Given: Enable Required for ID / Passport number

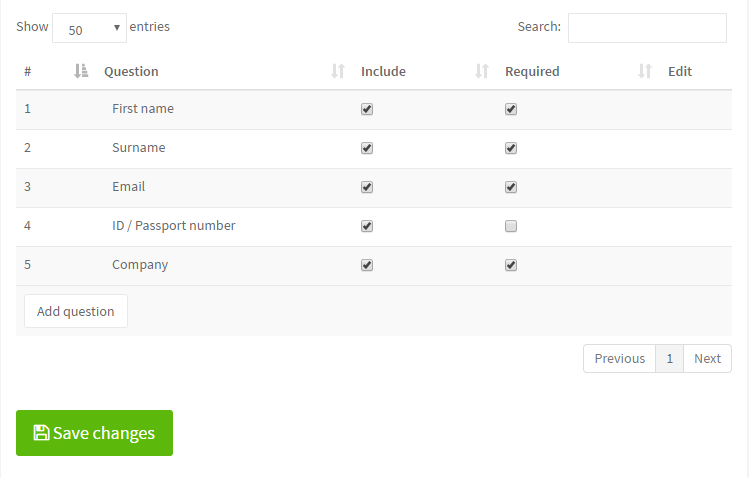Looking at the screenshot, I should (511, 226).
